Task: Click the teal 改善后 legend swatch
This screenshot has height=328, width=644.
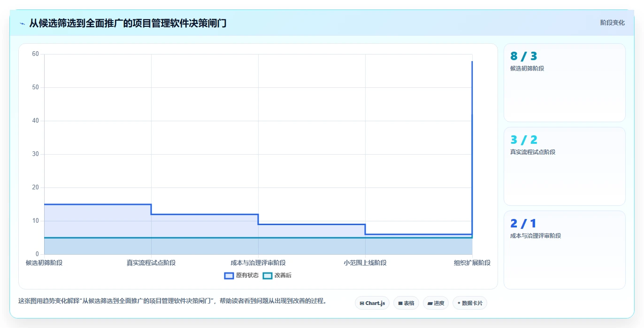Action: 268,275
